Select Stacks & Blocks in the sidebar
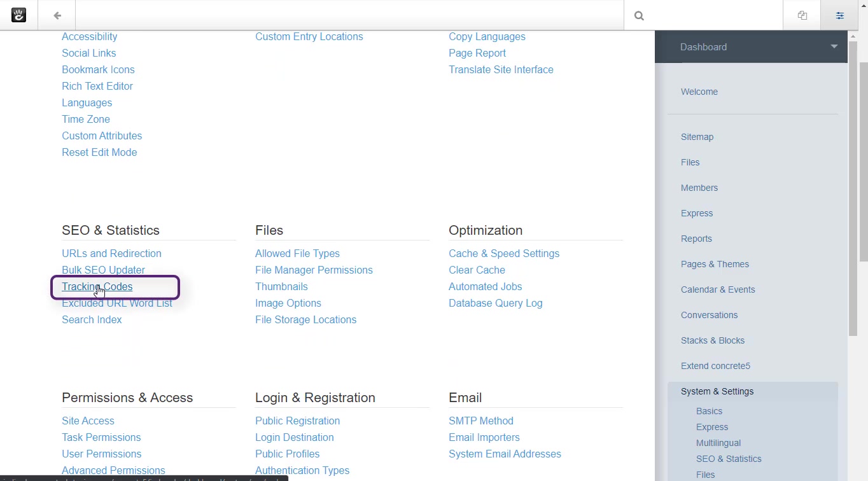This screenshot has width=868, height=481. coord(712,340)
